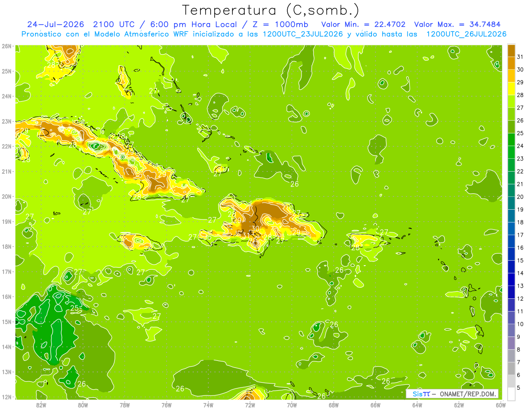Click the 62W longitude axis label

pyautogui.click(x=459, y=405)
